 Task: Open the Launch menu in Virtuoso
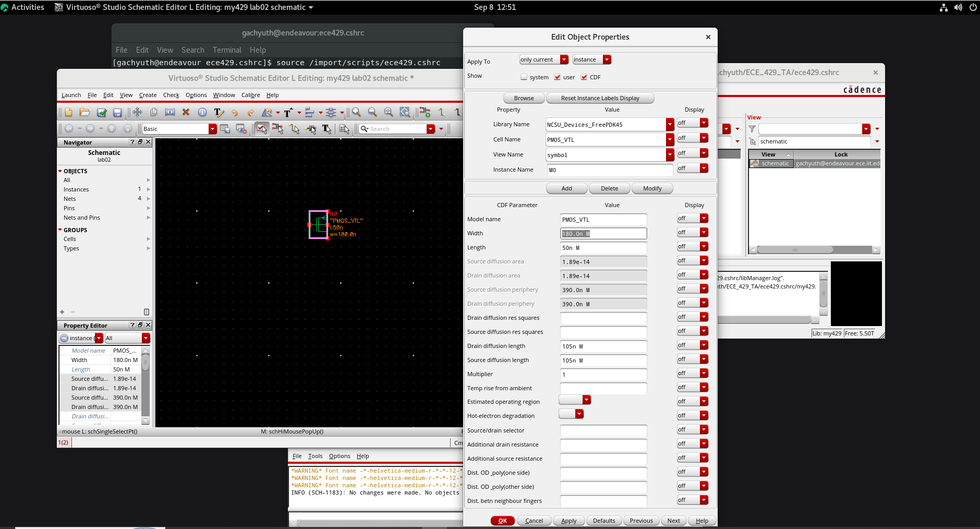[71, 95]
